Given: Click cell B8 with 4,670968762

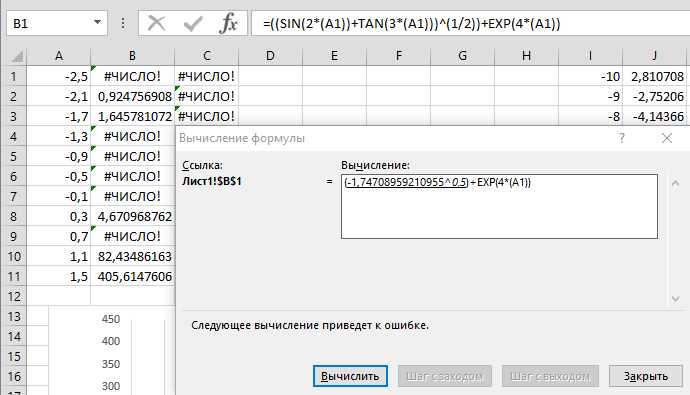Looking at the screenshot, I should point(132,216).
